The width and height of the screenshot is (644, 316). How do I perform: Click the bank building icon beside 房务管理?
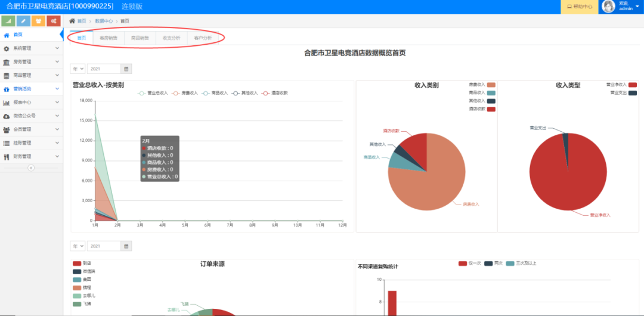[6, 62]
